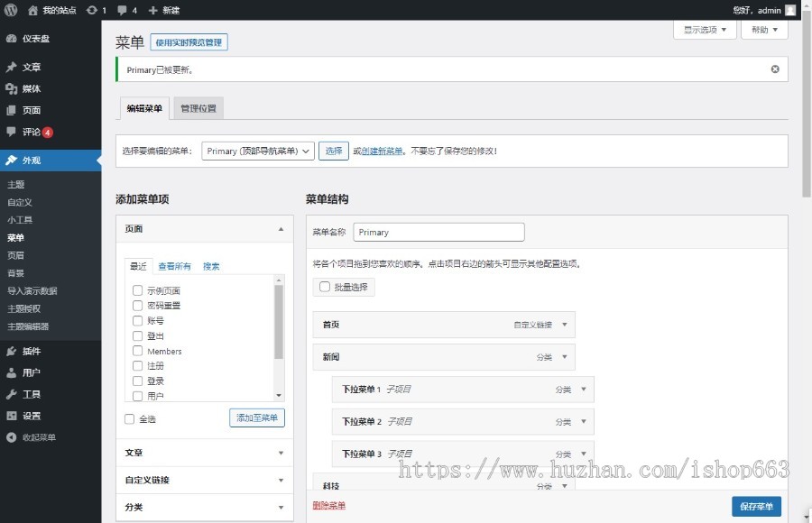This screenshot has height=523, width=812.
Task: Open 主题编辑器 submenu item
Action: pyautogui.click(x=28, y=326)
